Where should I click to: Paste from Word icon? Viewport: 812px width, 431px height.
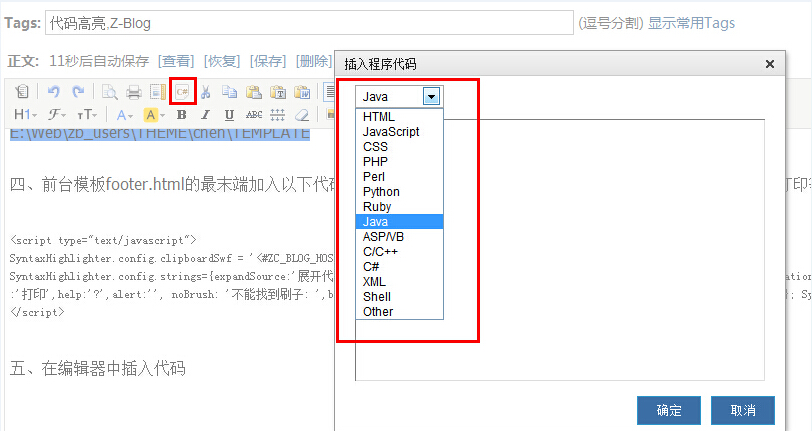[x=302, y=92]
